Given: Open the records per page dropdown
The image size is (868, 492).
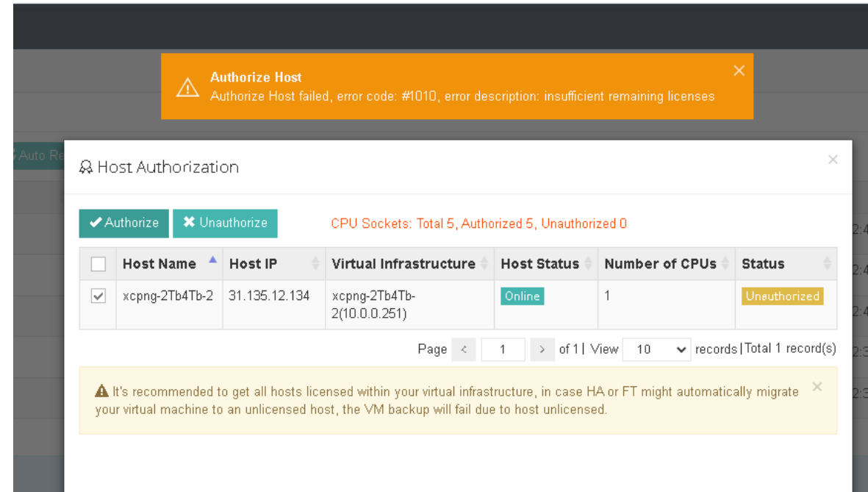Looking at the screenshot, I should click(x=656, y=349).
